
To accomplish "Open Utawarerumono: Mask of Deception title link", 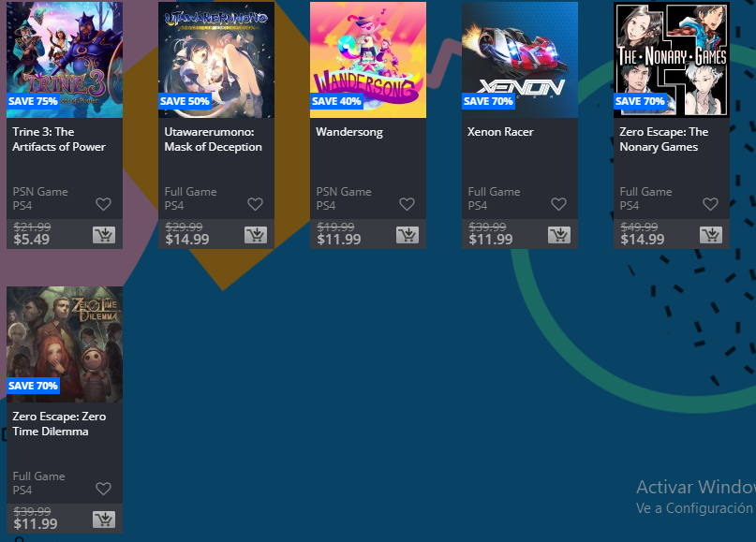I will 213,139.
